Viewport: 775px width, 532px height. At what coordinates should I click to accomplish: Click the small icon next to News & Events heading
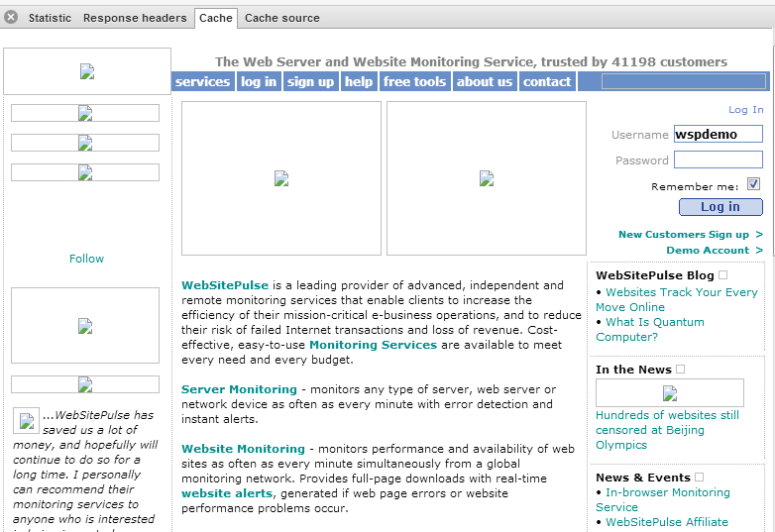[699, 477]
